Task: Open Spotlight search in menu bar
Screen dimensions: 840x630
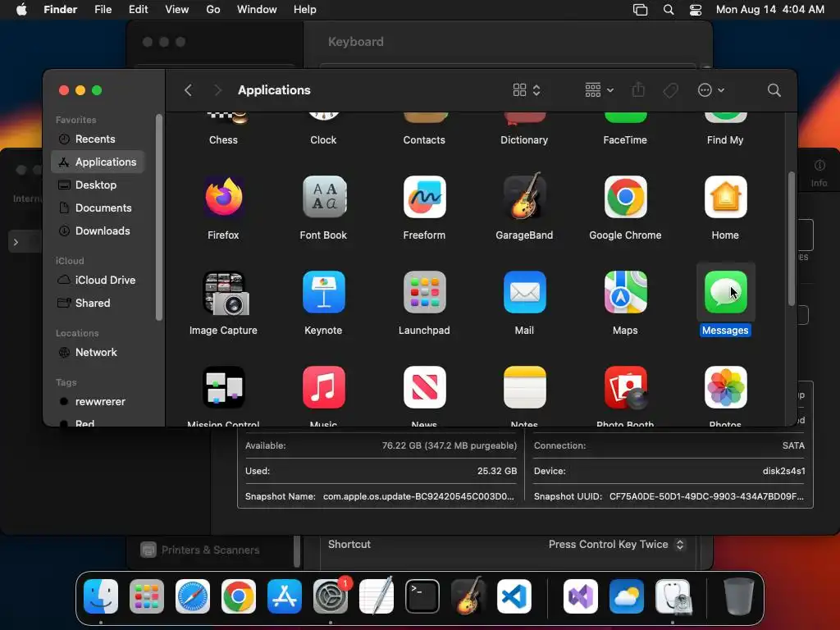Action: [x=668, y=10]
